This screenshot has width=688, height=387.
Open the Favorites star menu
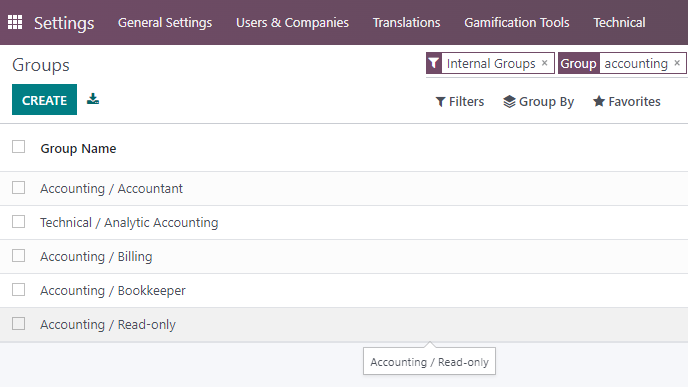pos(627,102)
